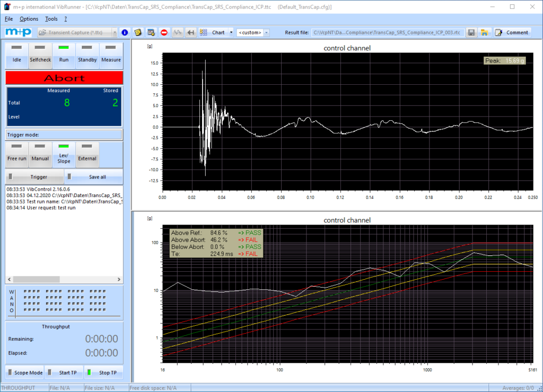Select the External trigger mode
543x392 pixels.
click(x=87, y=153)
